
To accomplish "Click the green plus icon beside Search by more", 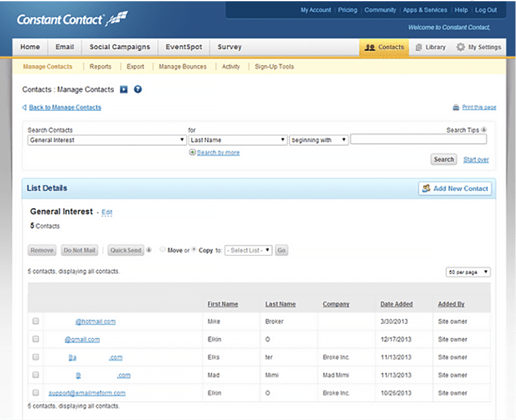I will 192,152.
